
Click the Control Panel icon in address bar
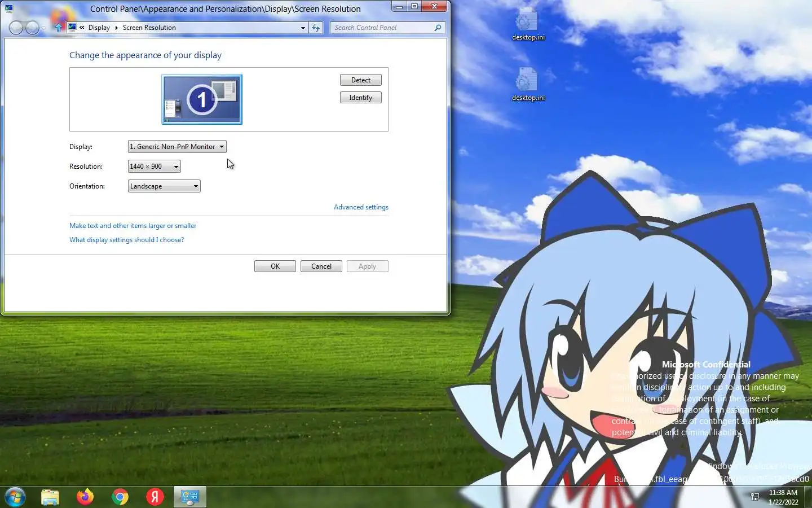tap(72, 27)
